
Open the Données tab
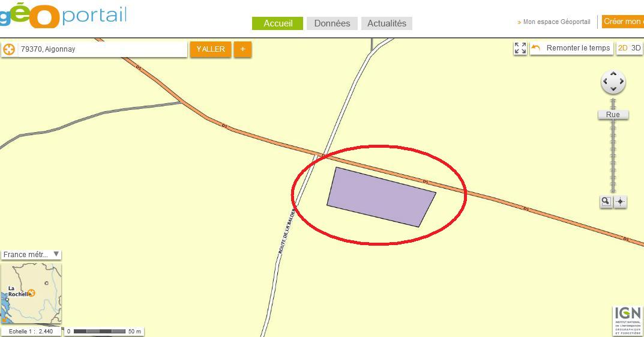(332, 23)
